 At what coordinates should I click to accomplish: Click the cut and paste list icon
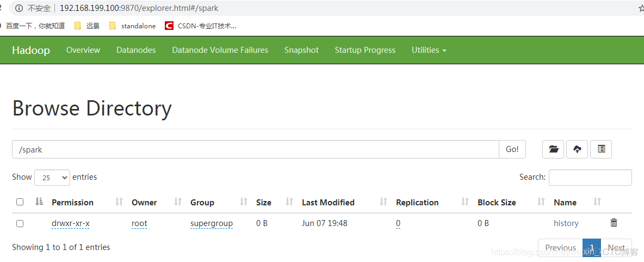pyautogui.click(x=601, y=149)
